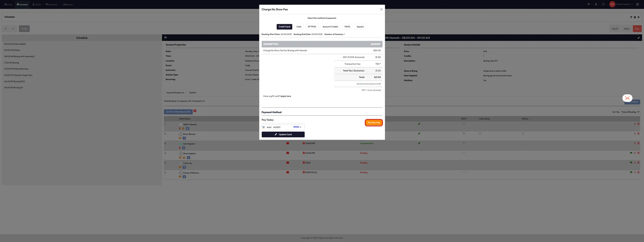The height and width of the screenshot is (242, 644).
Task: Click the gift card Apply here link
Action: tap(286, 96)
